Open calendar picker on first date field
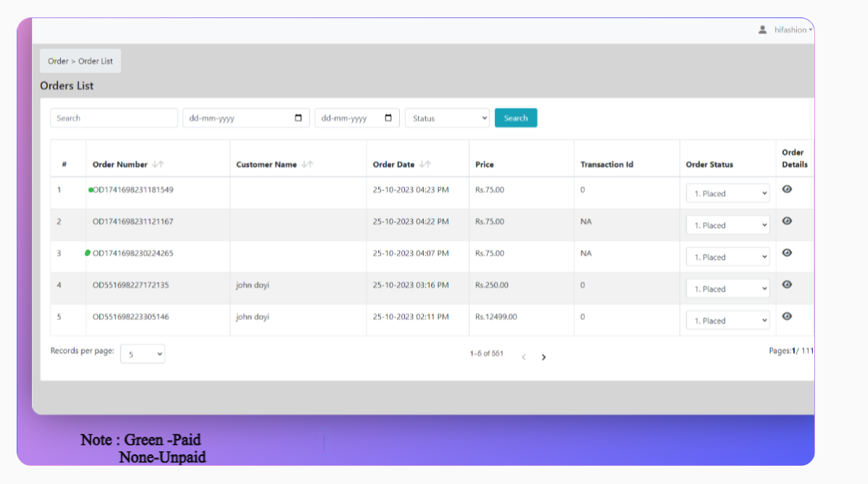Image resolution: width=868 pixels, height=484 pixels. [298, 118]
